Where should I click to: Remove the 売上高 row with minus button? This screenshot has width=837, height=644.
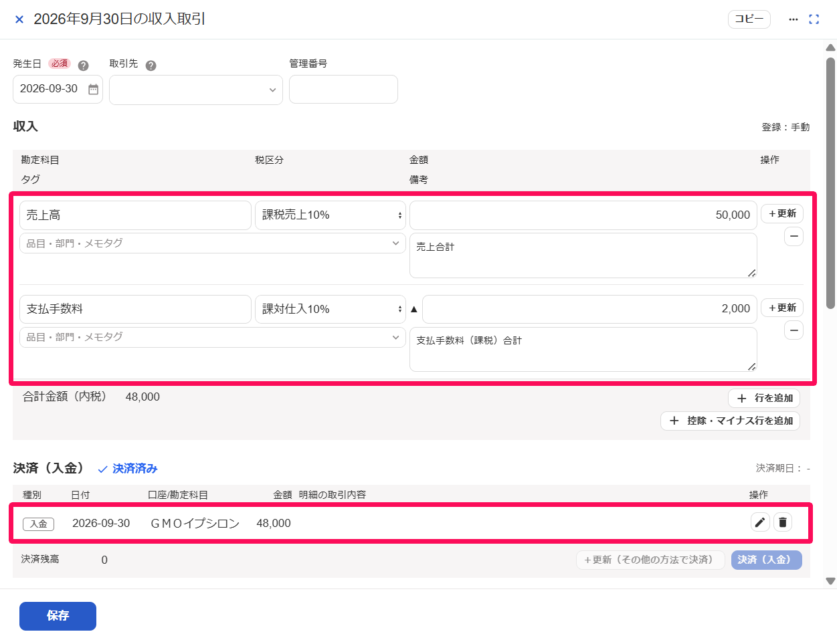[794, 236]
